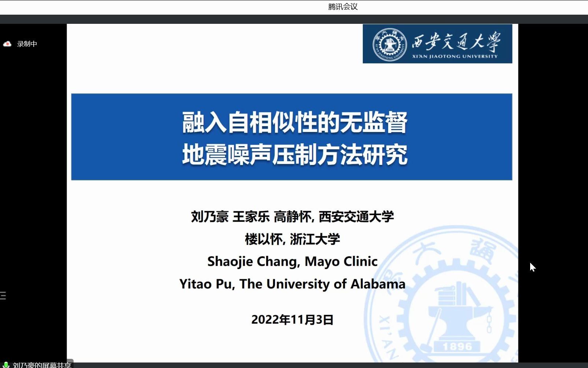Click the Xi'an Jiaotong University logo banner
Screen dimensions: 588x368
tap(437, 44)
